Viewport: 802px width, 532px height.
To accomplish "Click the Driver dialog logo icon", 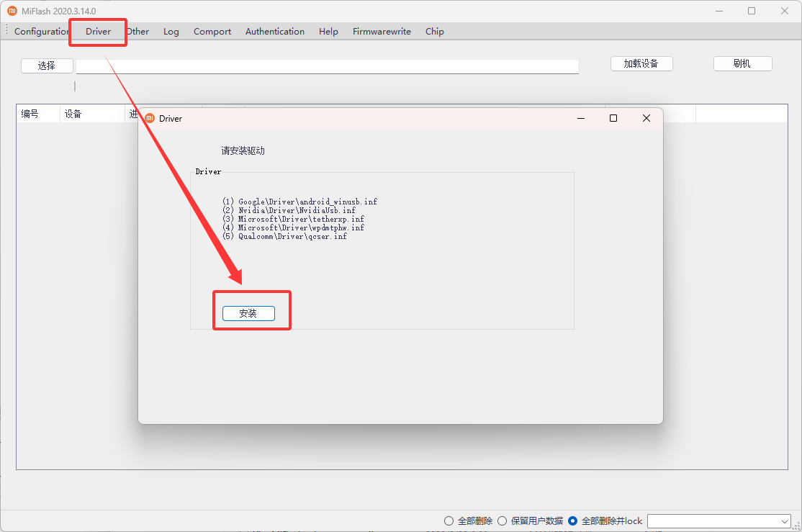I will (150, 118).
